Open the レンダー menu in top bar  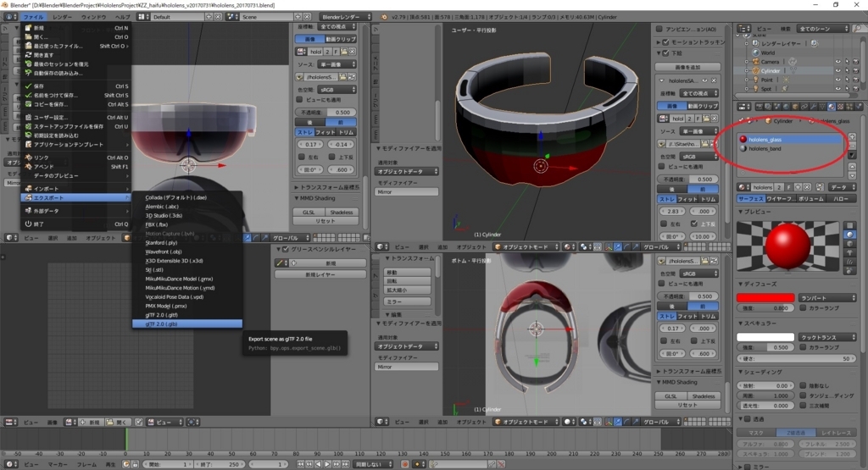63,17
